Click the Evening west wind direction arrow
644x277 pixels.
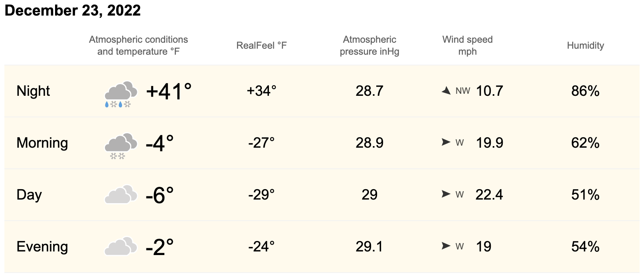(446, 246)
